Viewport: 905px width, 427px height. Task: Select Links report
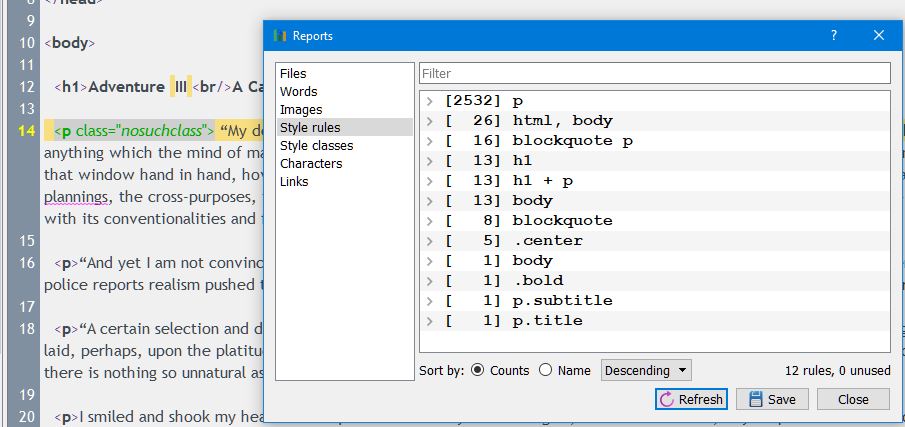pyautogui.click(x=345, y=181)
